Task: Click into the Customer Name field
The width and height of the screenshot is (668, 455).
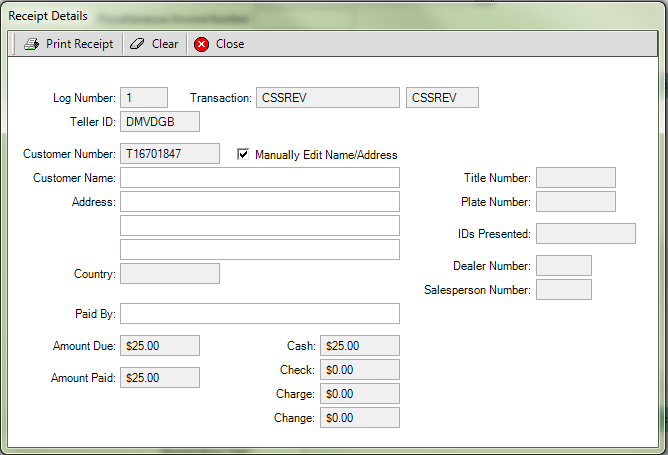Action: click(260, 178)
